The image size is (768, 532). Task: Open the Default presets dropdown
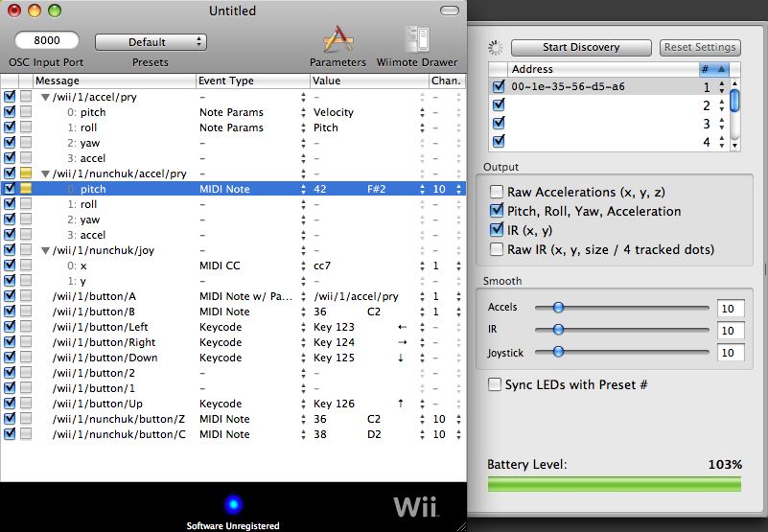click(151, 42)
